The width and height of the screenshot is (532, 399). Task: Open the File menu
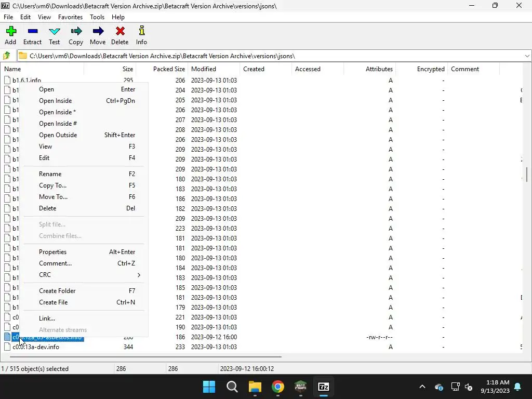click(x=8, y=17)
